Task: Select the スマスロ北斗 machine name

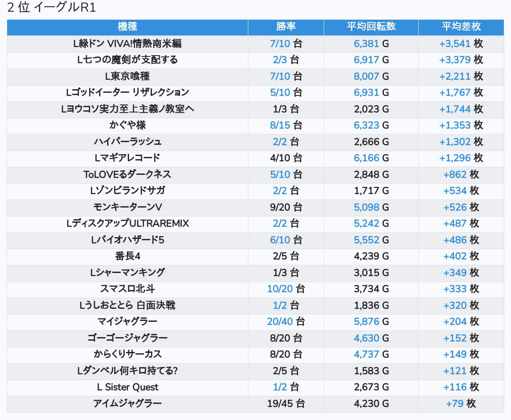Action: tap(127, 289)
